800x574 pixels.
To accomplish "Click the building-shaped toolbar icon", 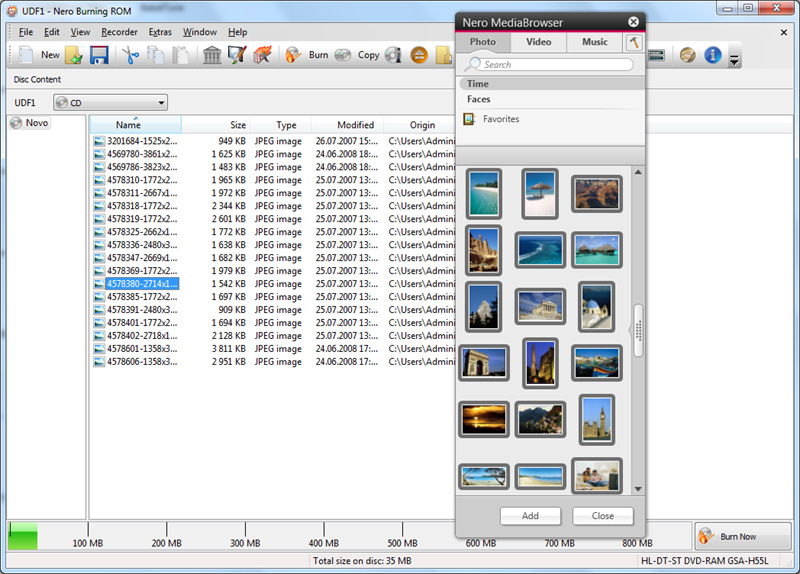I will pyautogui.click(x=212, y=55).
